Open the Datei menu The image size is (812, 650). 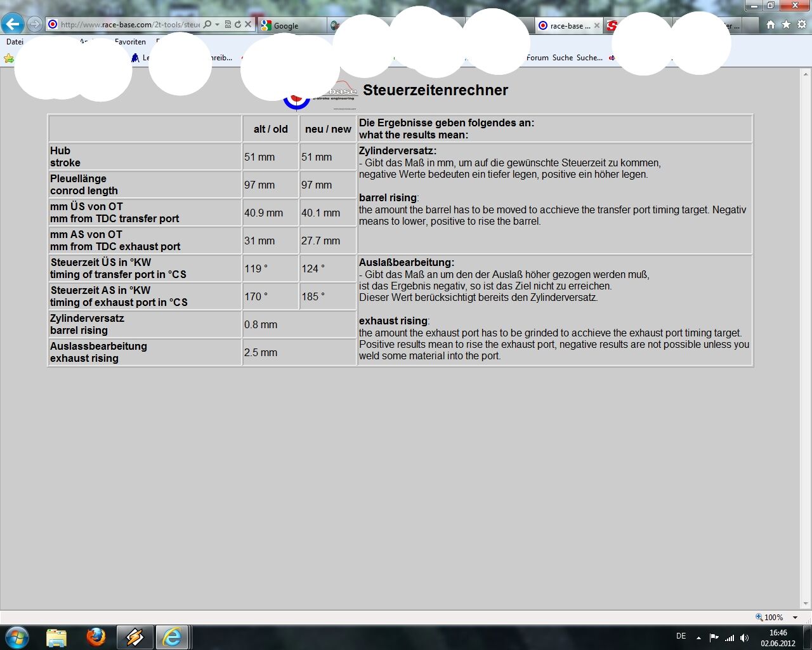tap(15, 42)
